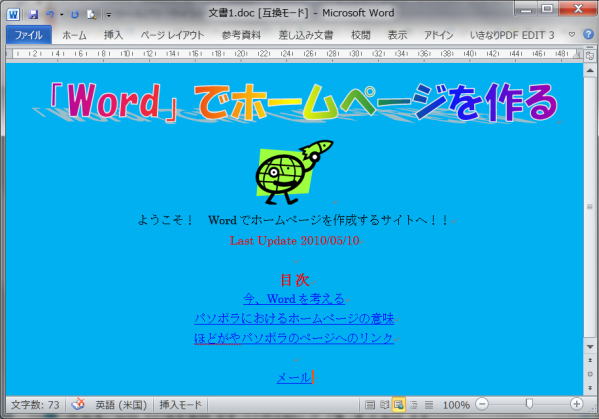Select the ページ レイアウト tab
Screen dimensions: 599x419
(x=172, y=35)
